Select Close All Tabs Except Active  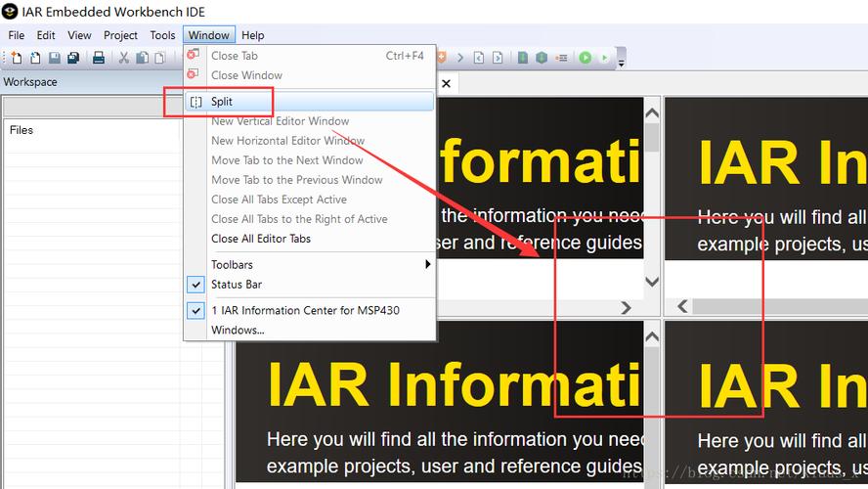(x=279, y=200)
